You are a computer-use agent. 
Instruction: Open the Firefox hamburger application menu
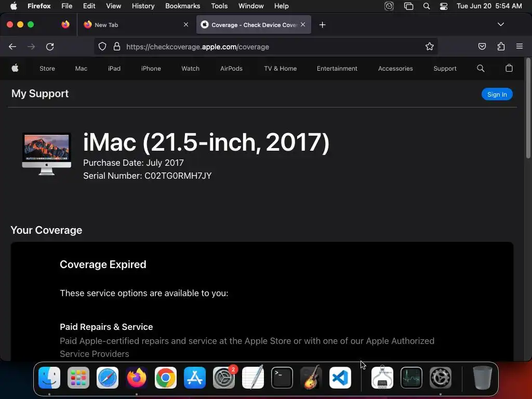pos(519,46)
